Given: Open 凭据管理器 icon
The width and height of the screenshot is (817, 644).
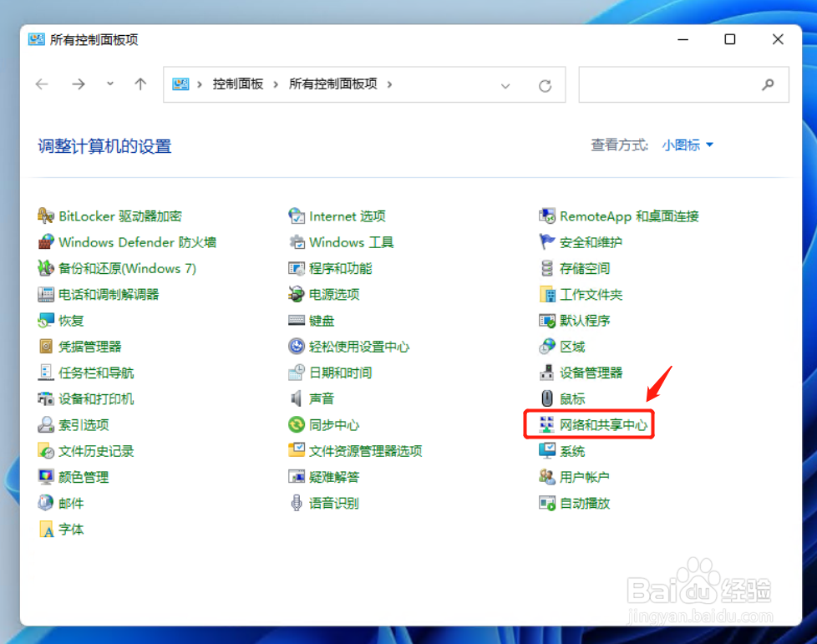Looking at the screenshot, I should [x=46, y=346].
